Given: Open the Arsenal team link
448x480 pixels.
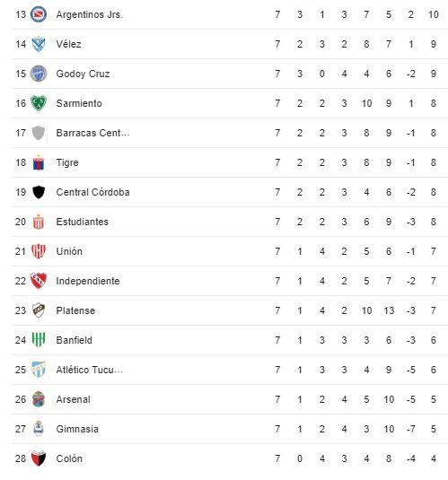Looking at the screenshot, I should tap(74, 399).
